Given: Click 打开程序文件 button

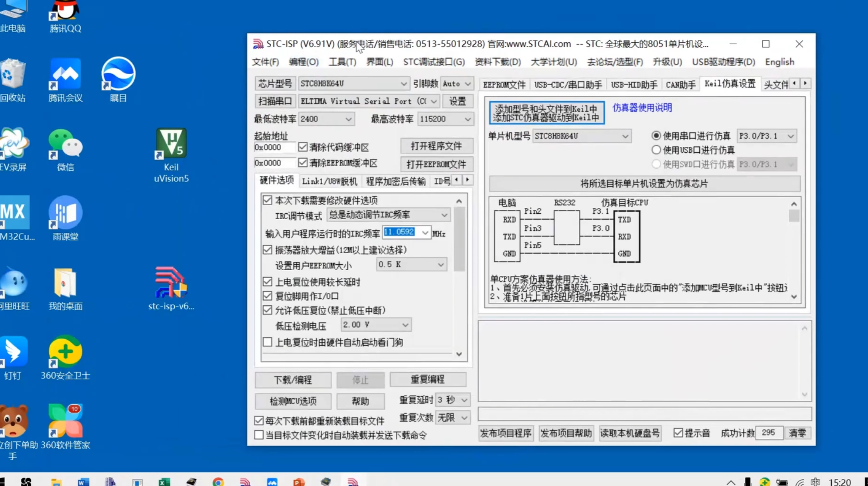Looking at the screenshot, I should (x=437, y=146).
